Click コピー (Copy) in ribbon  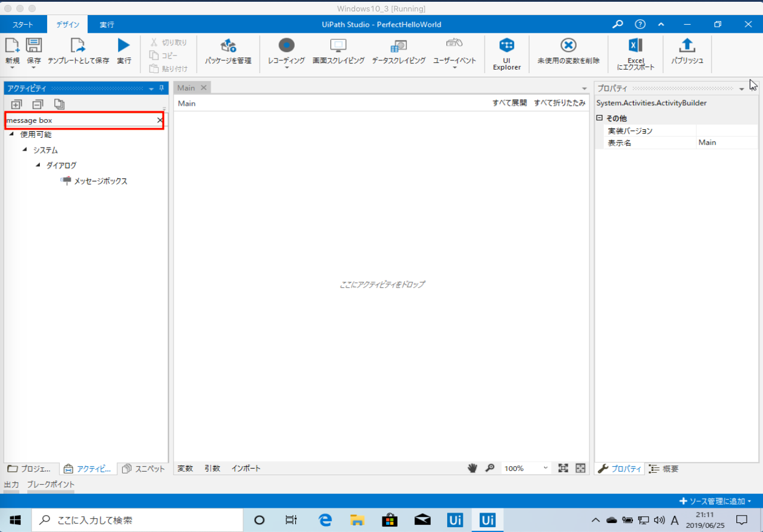point(163,56)
